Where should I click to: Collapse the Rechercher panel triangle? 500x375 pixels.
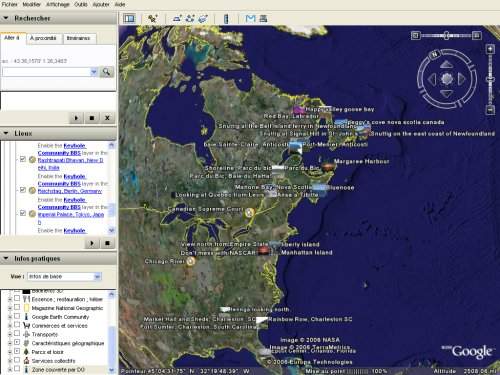pyautogui.click(x=6, y=18)
